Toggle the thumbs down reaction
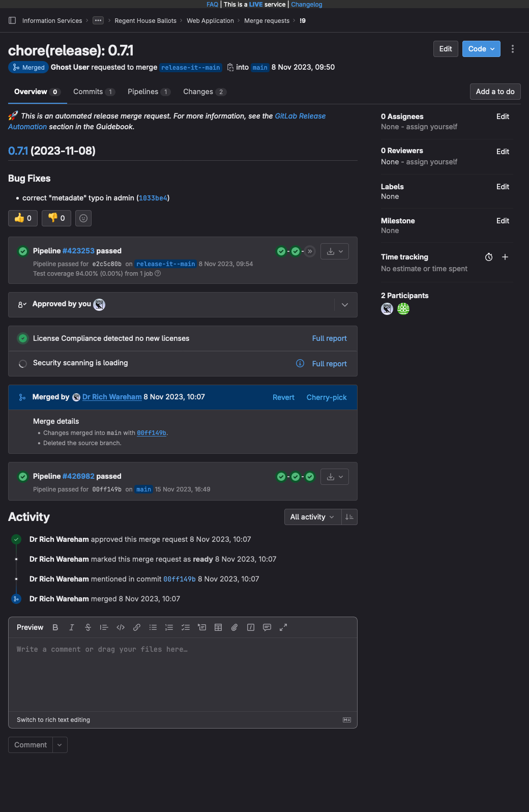 point(56,218)
